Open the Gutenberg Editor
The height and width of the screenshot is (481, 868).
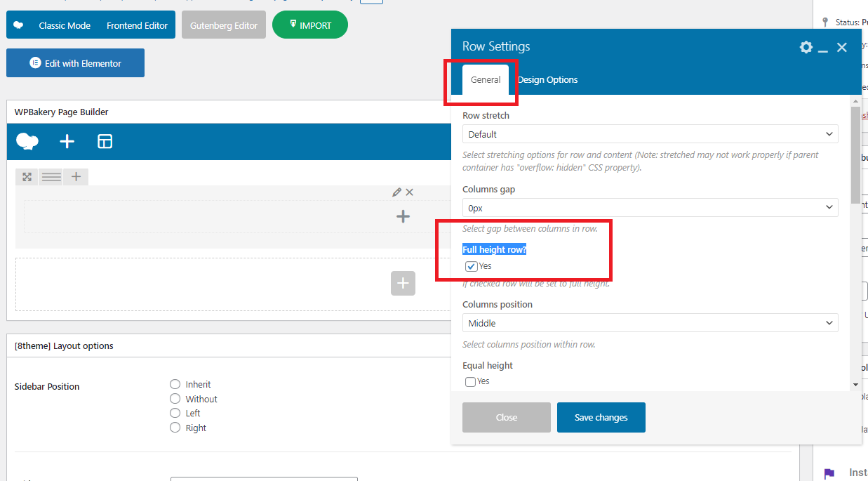[224, 25]
